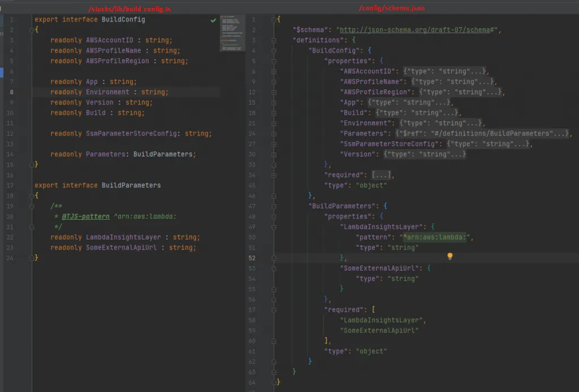Collapse the "definitions" object using gutter fold marker
This screenshot has width=579, height=392.
(275, 41)
